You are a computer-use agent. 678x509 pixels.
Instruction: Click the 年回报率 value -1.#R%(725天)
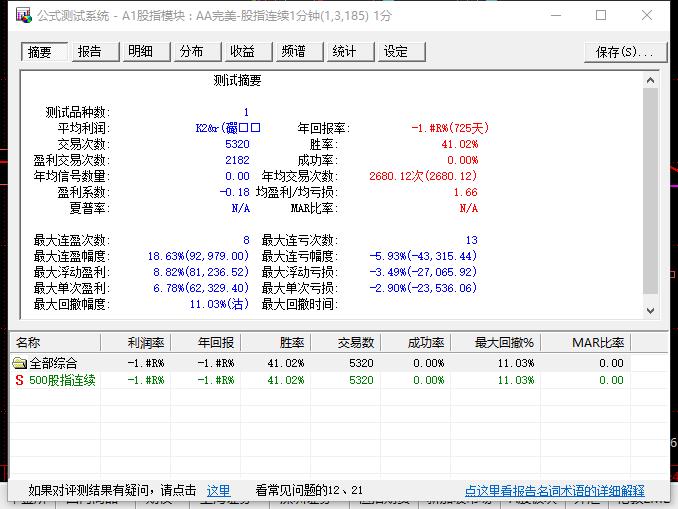pos(450,128)
